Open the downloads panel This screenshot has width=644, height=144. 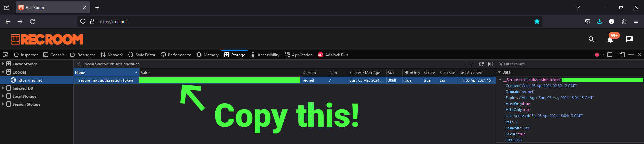coord(600,22)
